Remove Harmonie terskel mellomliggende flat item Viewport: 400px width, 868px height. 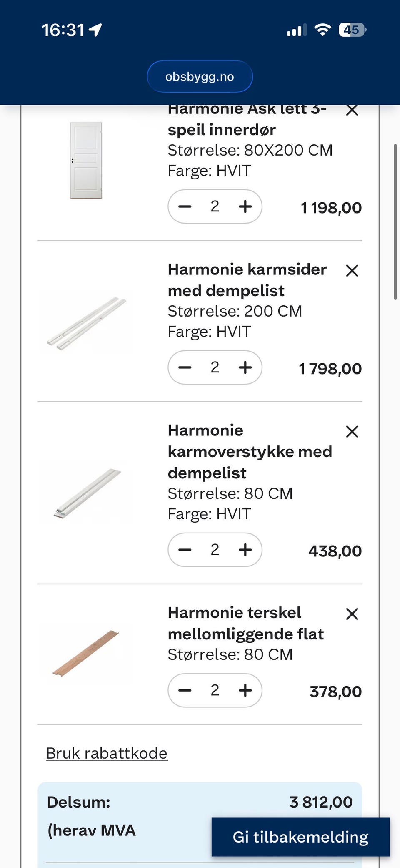coord(352,614)
